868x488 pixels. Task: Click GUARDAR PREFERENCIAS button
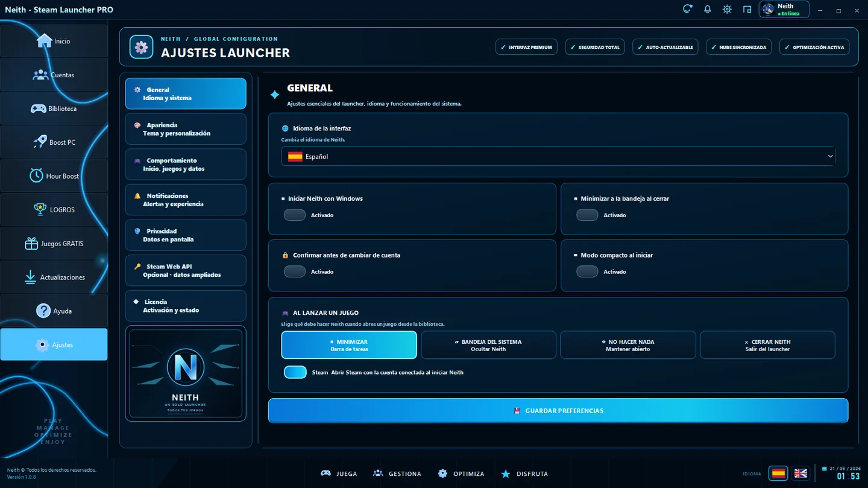[x=558, y=411]
